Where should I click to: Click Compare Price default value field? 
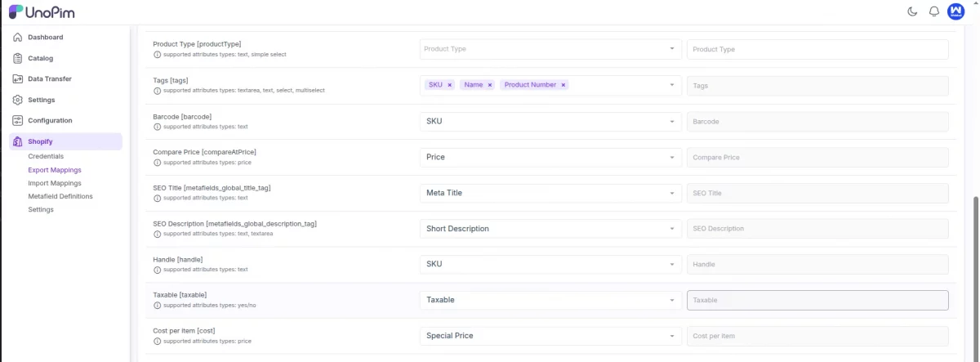pyautogui.click(x=817, y=157)
